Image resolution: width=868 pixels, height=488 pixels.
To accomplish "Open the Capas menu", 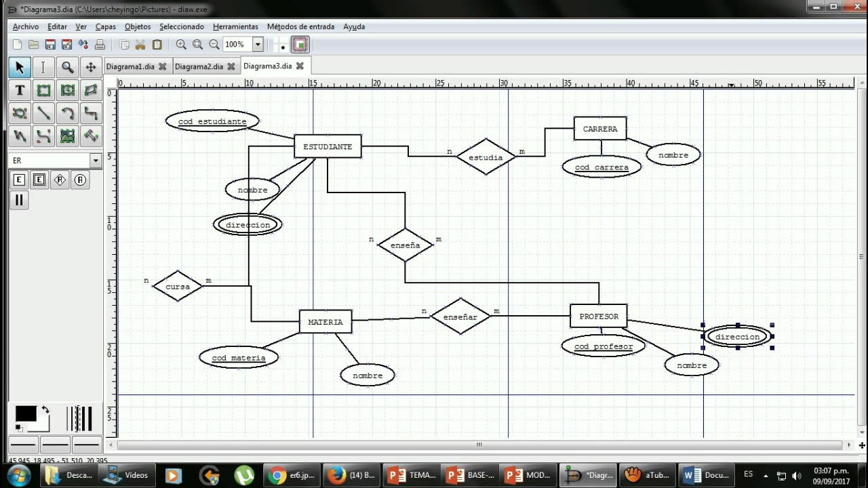I will click(105, 26).
